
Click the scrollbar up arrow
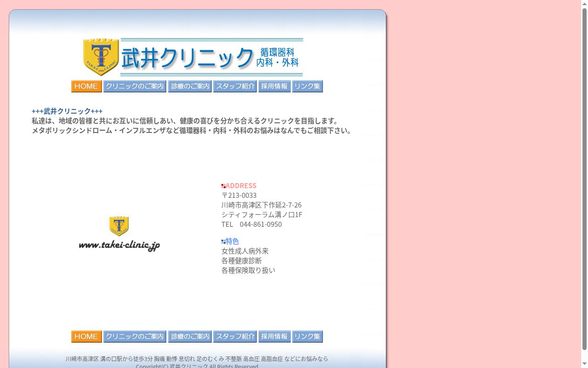(584, 3)
